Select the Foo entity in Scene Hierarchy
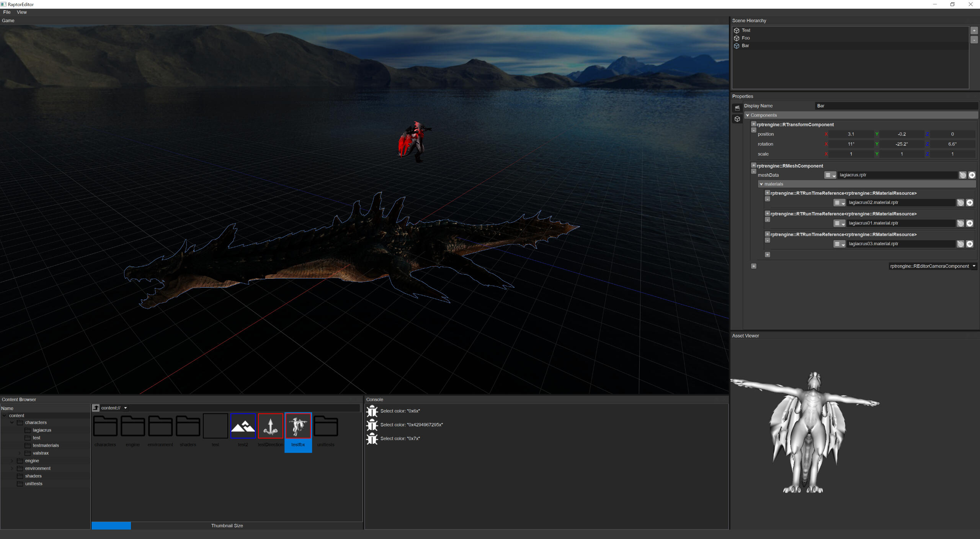This screenshot has width=980, height=539. click(851, 38)
